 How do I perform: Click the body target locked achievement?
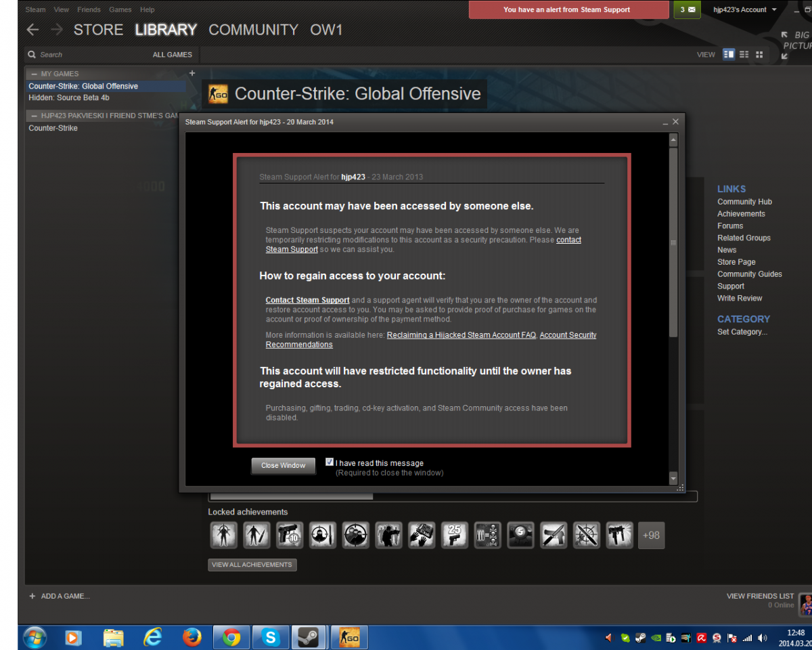pyautogui.click(x=223, y=535)
